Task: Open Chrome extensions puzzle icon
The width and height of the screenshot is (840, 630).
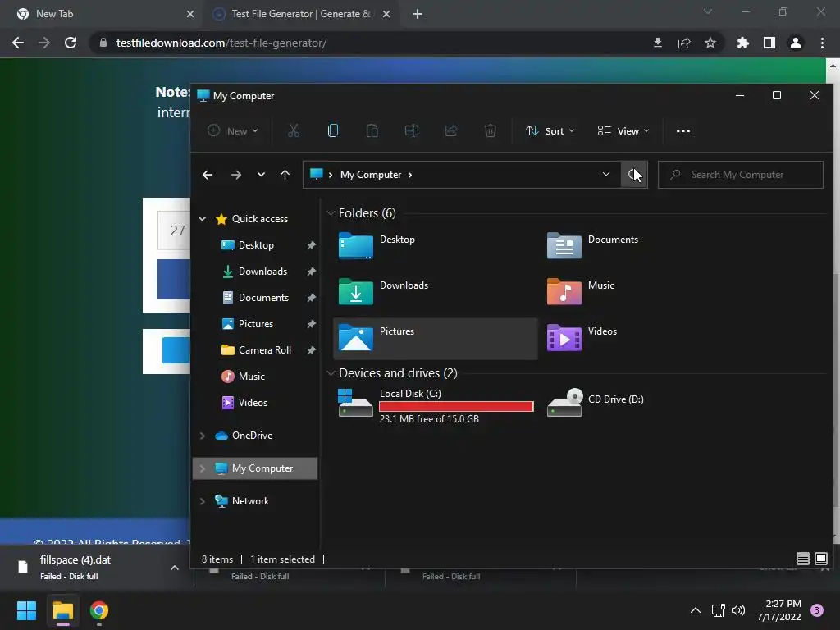Action: [x=742, y=43]
